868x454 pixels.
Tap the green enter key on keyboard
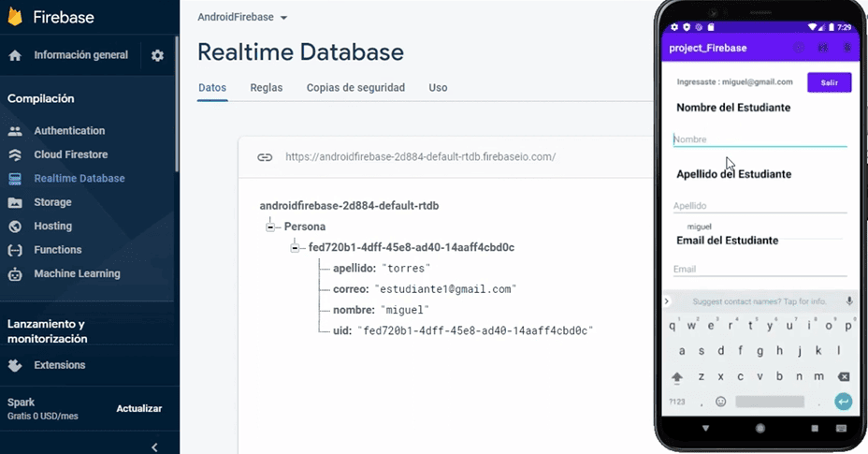[x=843, y=401]
